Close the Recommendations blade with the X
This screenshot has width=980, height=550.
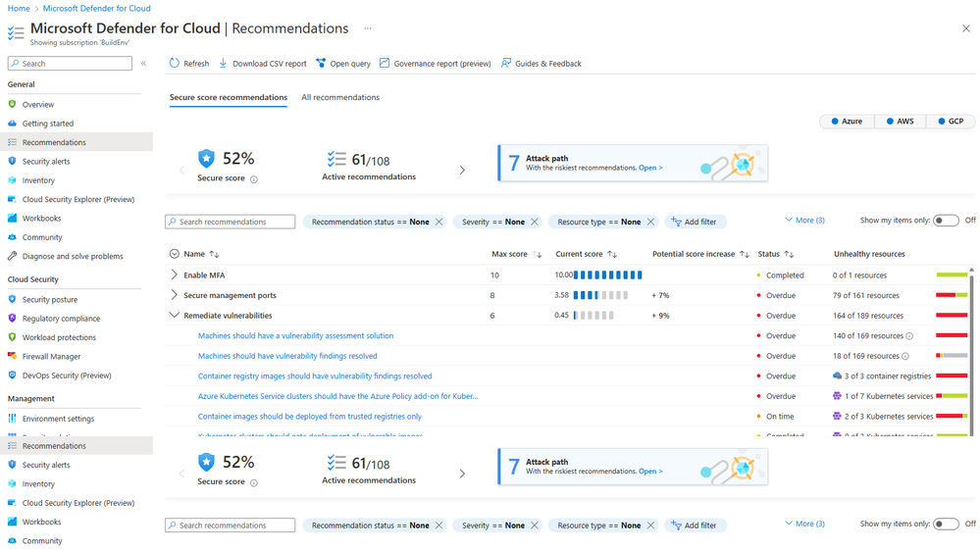click(966, 28)
